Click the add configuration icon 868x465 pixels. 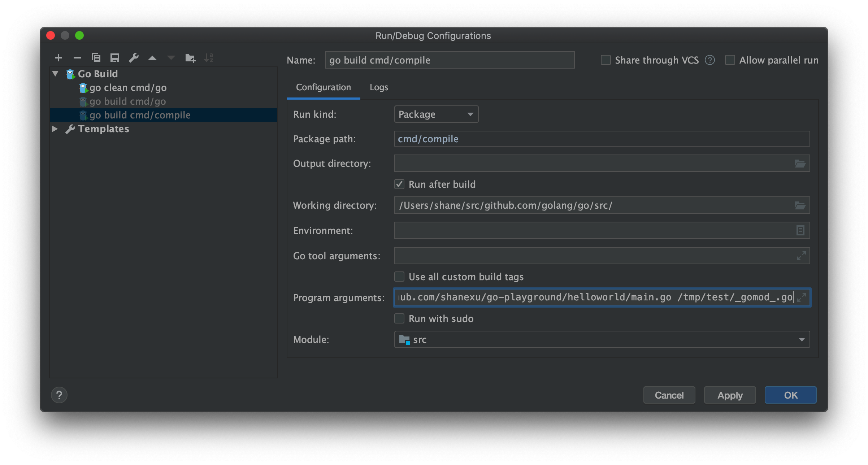pos(57,58)
